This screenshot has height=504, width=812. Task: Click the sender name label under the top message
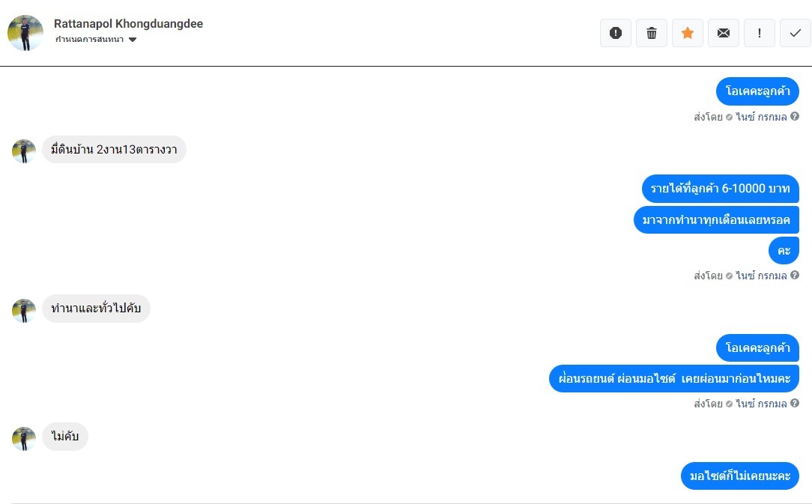761,117
